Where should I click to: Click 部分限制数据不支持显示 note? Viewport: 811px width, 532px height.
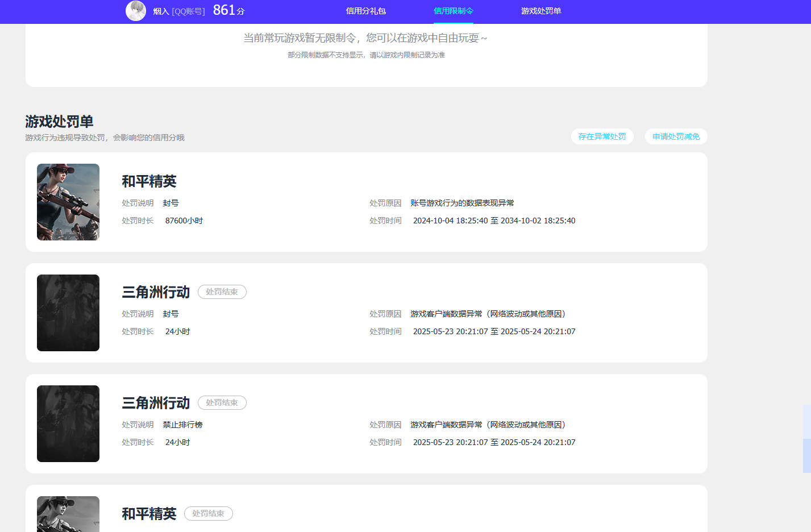tap(366, 55)
